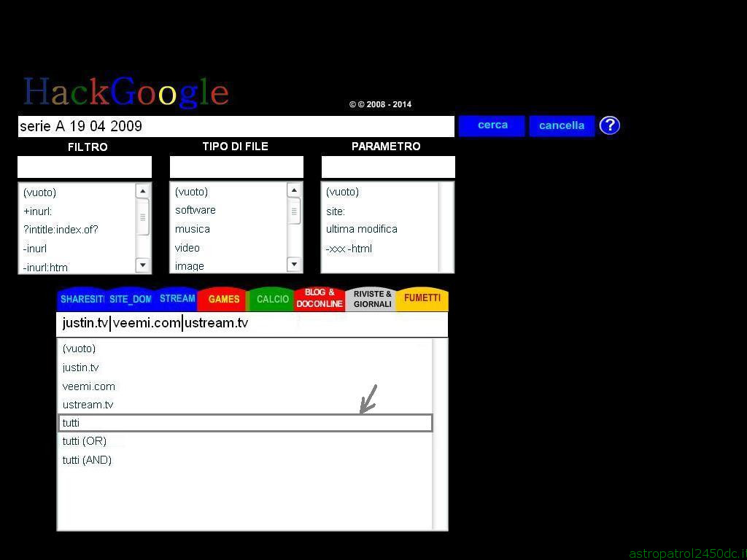The width and height of the screenshot is (747, 560).
Task: Click the PARAMETRO input box
Action: [x=388, y=167]
